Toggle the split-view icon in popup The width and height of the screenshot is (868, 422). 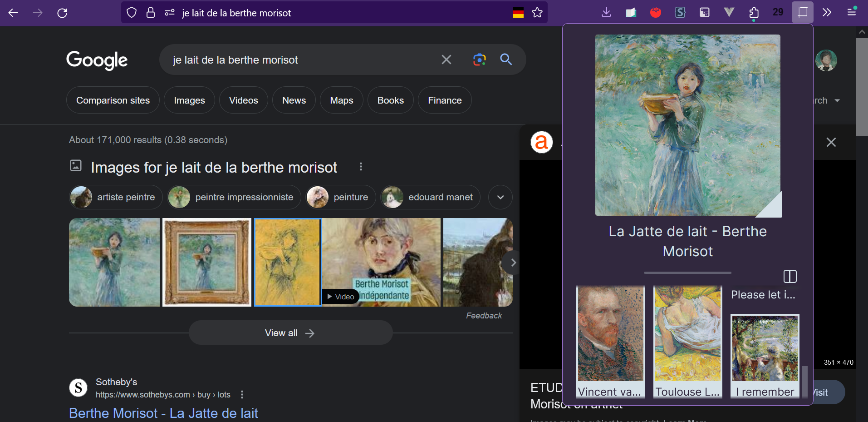[790, 276]
